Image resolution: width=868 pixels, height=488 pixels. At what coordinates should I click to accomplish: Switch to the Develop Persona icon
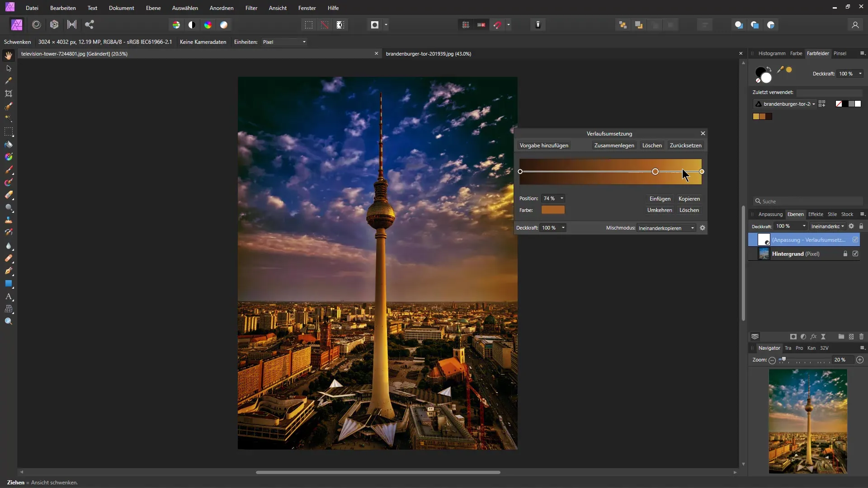point(54,25)
